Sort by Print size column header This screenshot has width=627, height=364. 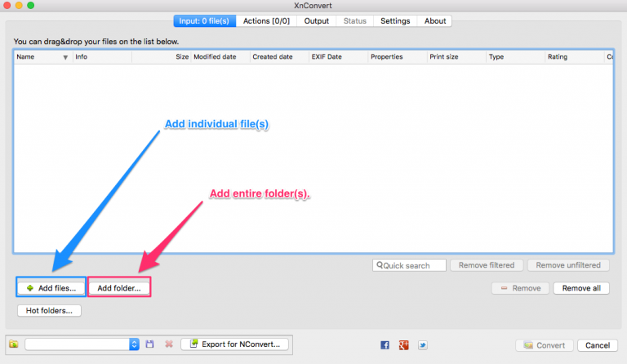(456, 57)
